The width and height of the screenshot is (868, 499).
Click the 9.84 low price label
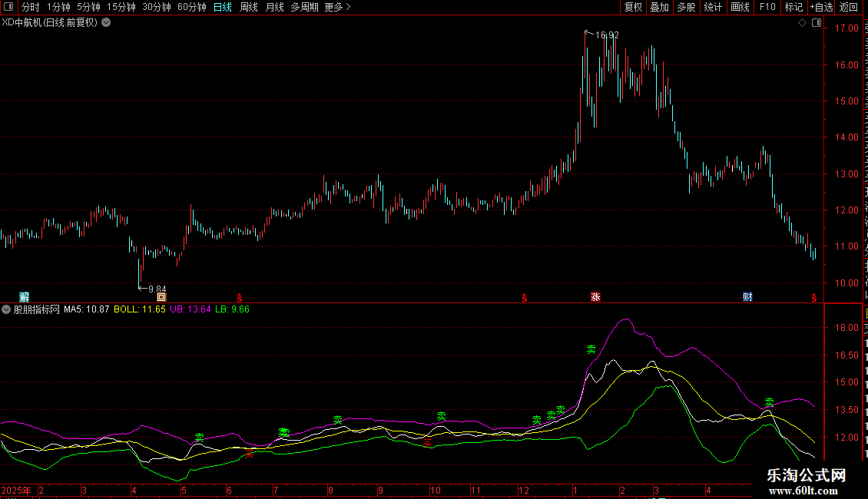[157, 289]
